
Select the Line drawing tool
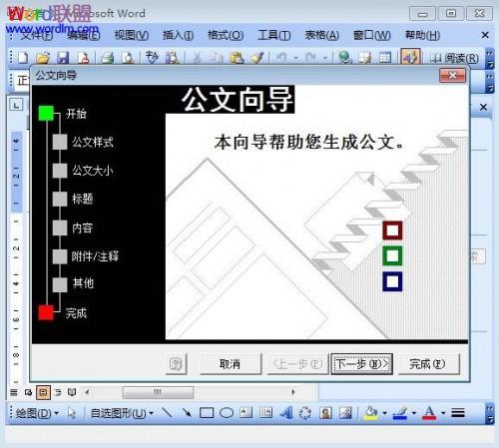[167, 413]
